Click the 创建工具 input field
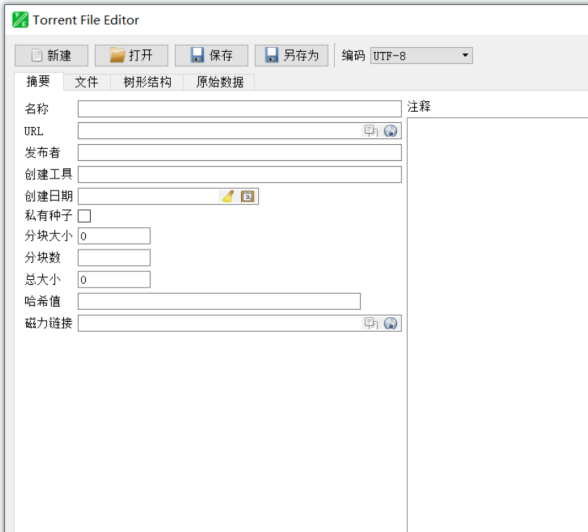The width and height of the screenshot is (588, 532). click(x=240, y=174)
